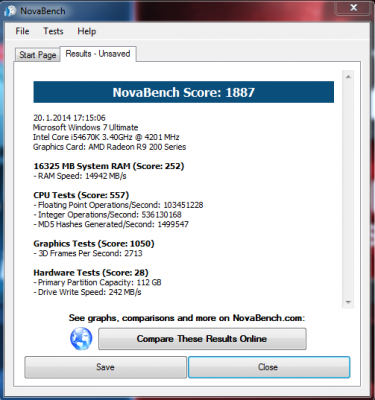Save the benchmark results
The height and width of the screenshot is (400, 375).
tap(105, 367)
